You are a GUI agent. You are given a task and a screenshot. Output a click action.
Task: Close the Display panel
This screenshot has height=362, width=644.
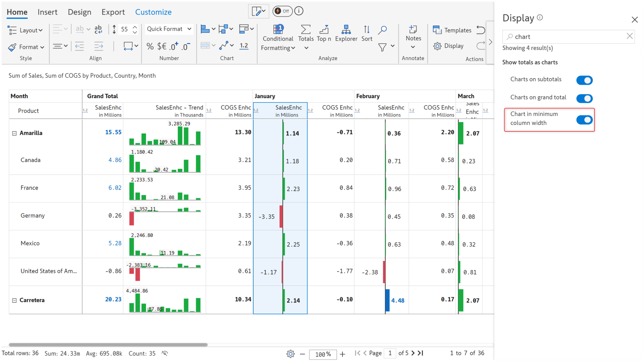point(635,20)
